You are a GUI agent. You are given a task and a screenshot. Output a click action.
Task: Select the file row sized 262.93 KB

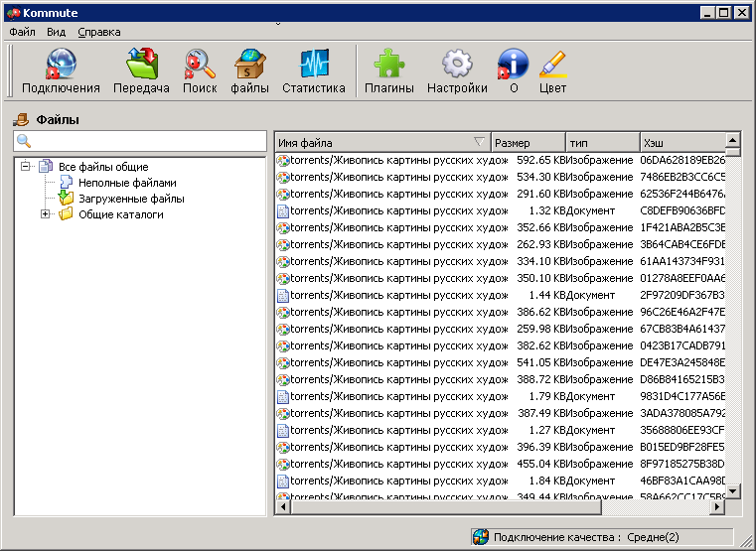(x=501, y=244)
